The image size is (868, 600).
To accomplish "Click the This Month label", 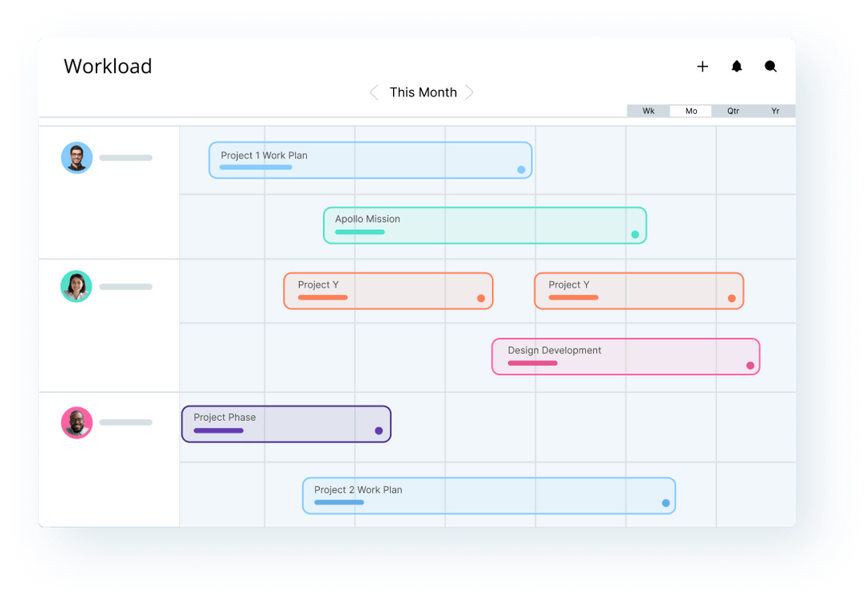I will [423, 92].
